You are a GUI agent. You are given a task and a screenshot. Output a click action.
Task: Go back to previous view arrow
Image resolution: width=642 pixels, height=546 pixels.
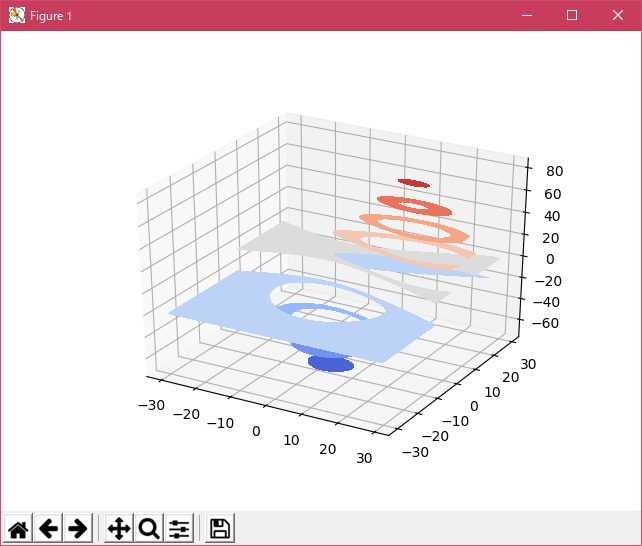point(48,528)
